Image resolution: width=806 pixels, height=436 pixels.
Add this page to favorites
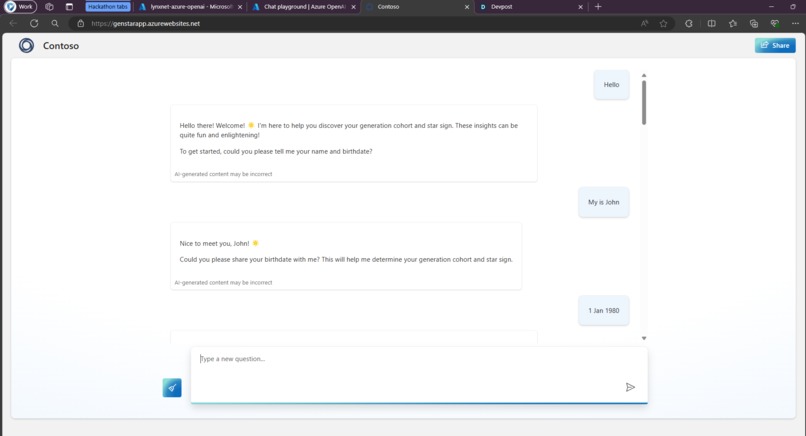[x=664, y=23]
